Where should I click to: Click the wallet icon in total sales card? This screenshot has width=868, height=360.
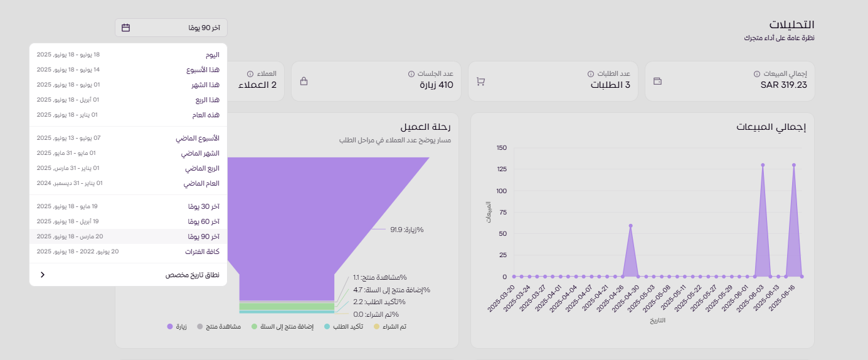click(x=658, y=82)
